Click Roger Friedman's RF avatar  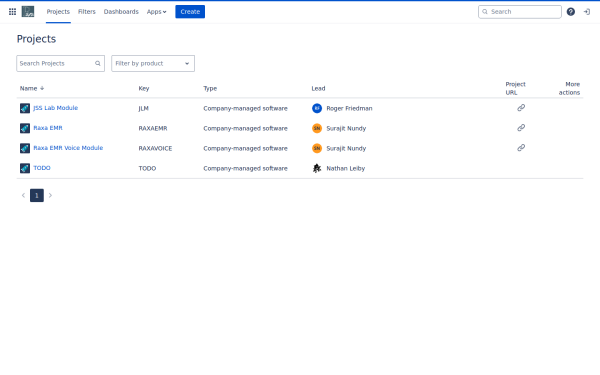[317, 108]
